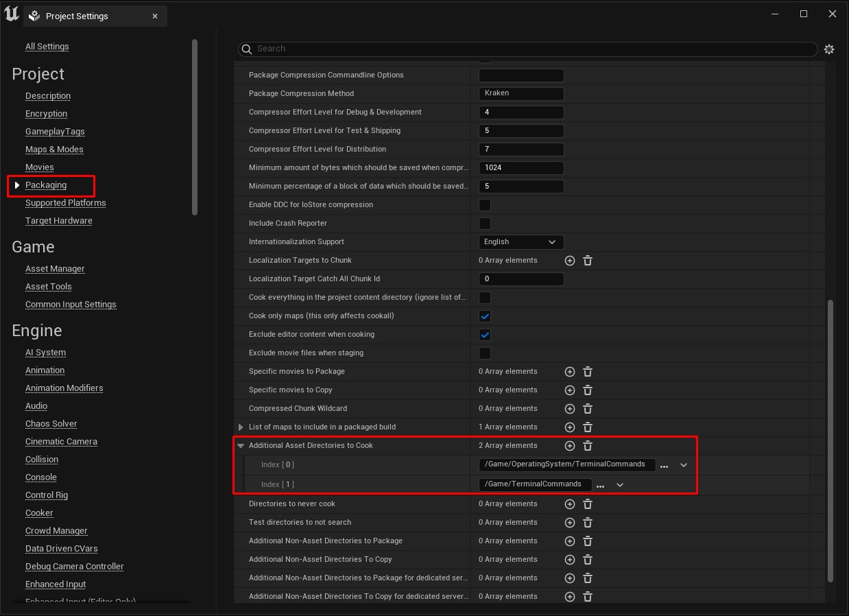Edit the Index 0 directory path field
This screenshot has height=616, width=849.
click(x=567, y=465)
